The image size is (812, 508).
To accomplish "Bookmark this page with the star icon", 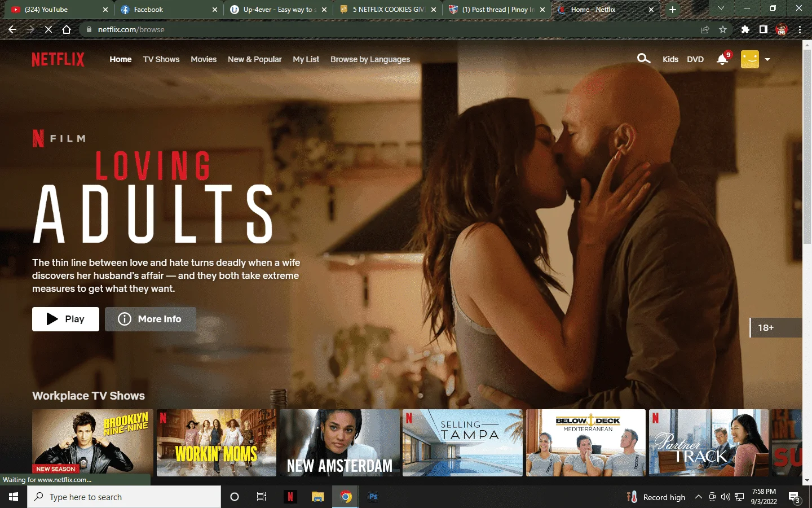I will click(x=723, y=29).
